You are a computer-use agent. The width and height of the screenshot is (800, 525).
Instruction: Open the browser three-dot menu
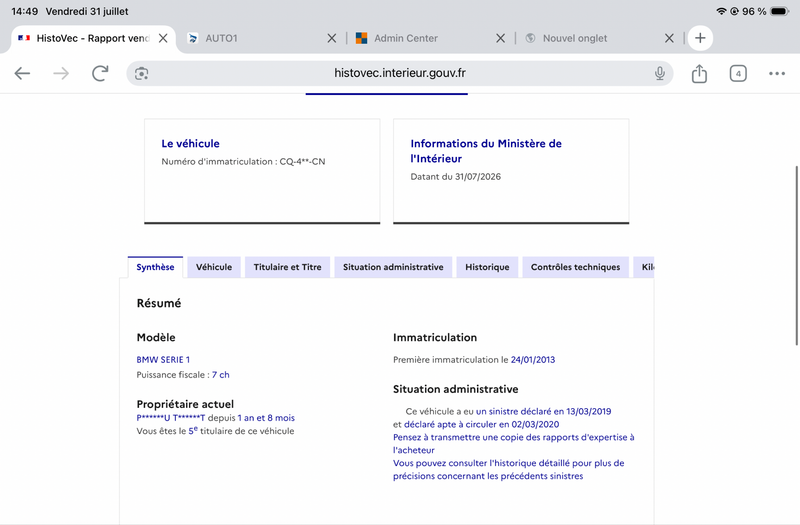(777, 73)
